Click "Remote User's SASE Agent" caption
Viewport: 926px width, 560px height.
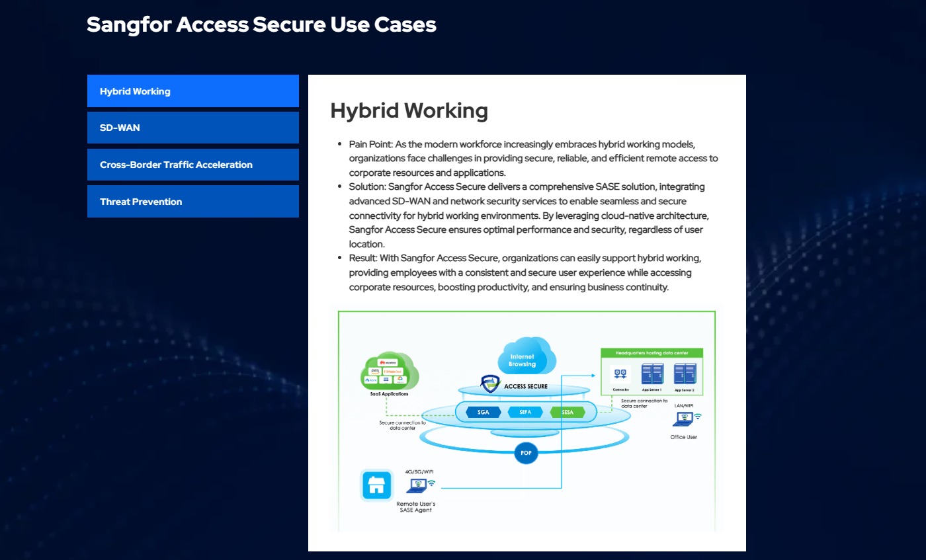pos(416,507)
